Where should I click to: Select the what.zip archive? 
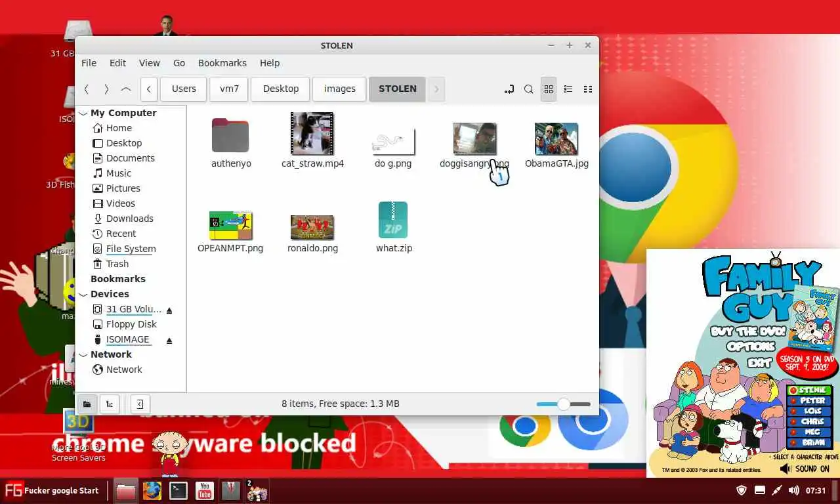394,227
